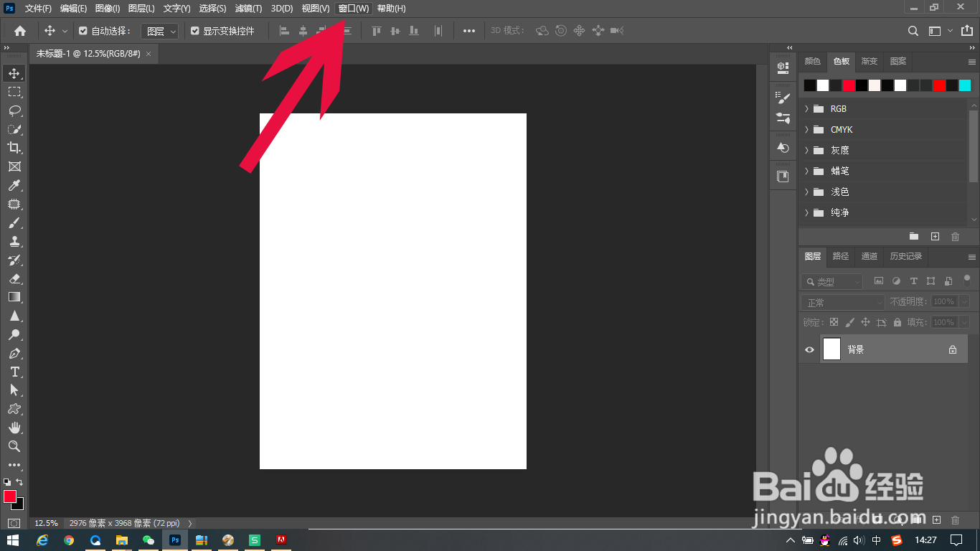Viewport: 980px width, 551px height.
Task: Select the History Brush tool
Action: pyautogui.click(x=14, y=260)
